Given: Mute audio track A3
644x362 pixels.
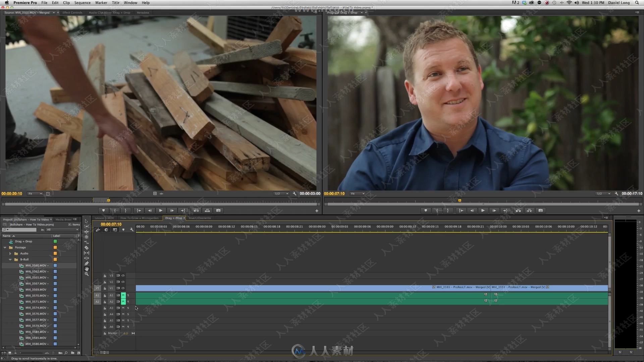Looking at the screenshot, I should [123, 308].
